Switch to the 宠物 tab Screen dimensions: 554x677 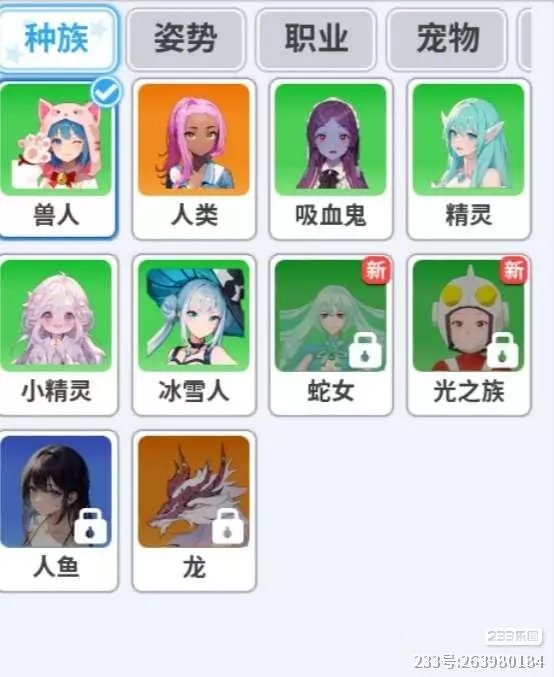point(448,39)
